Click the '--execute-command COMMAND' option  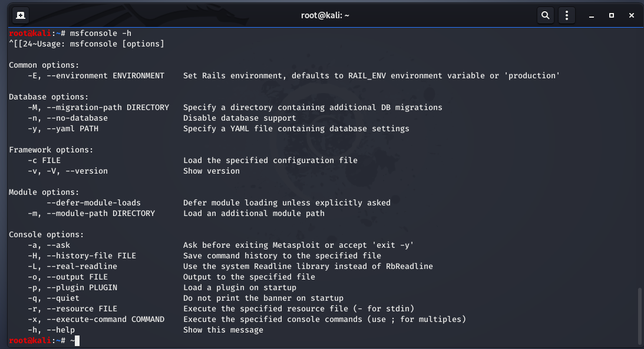coord(105,320)
